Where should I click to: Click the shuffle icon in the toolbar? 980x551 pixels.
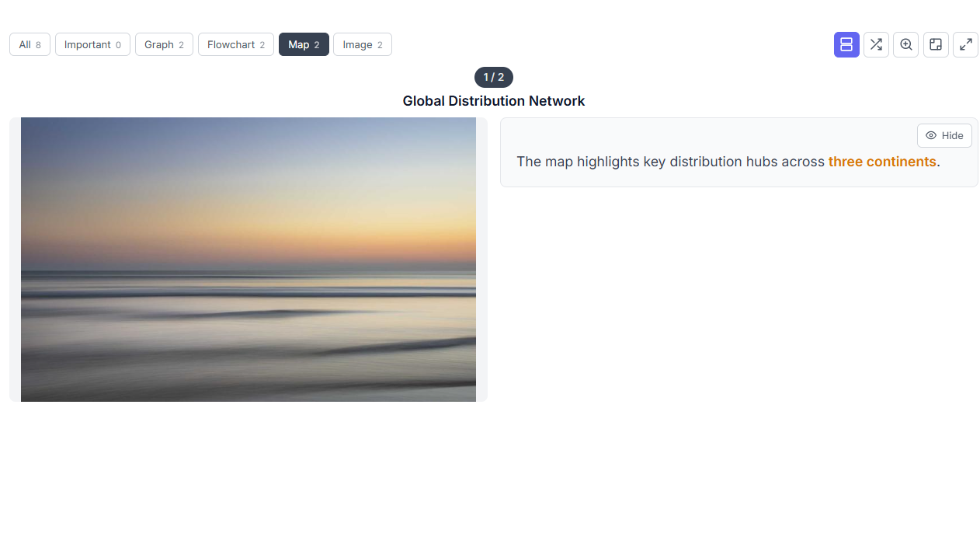pyautogui.click(x=876, y=44)
